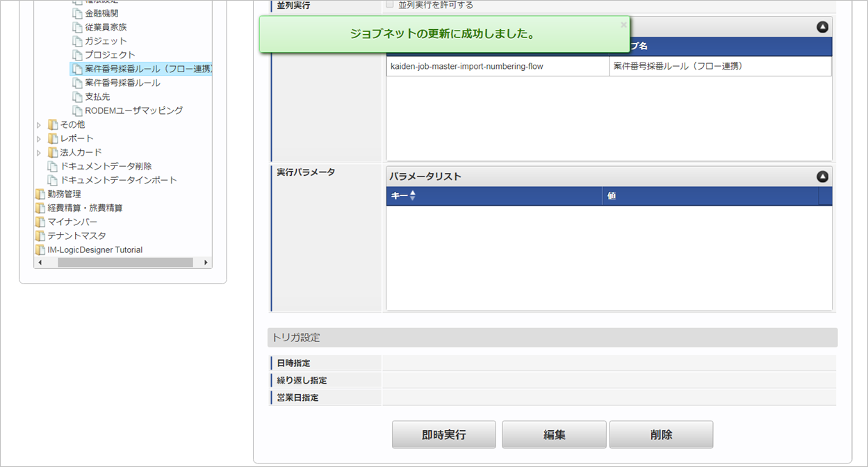Select ドキュメントデータインポート tree item
The width and height of the screenshot is (868, 467).
pyautogui.click(x=118, y=180)
